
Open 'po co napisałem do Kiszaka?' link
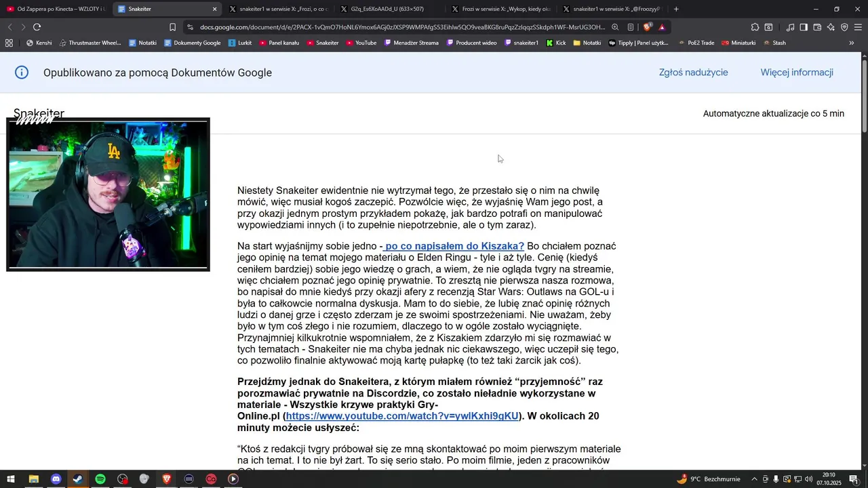pos(454,246)
